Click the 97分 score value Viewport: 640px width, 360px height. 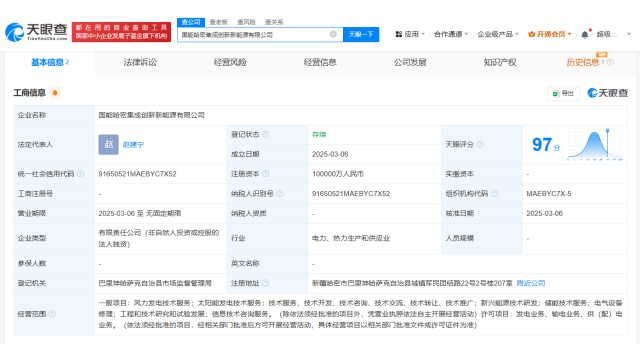546,144
